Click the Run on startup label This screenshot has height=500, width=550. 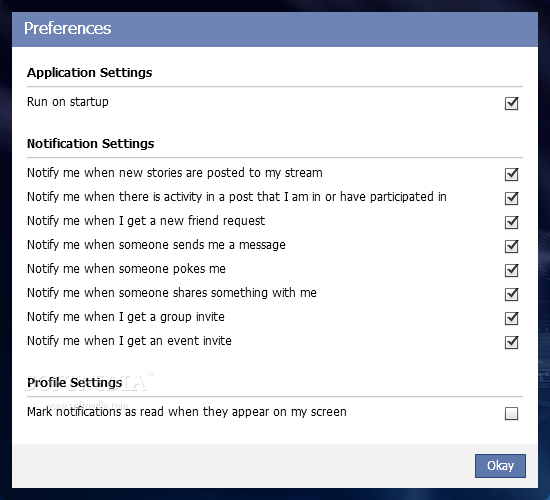point(68,102)
